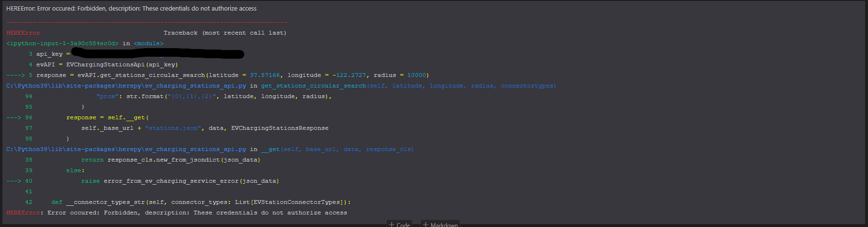Screen dimensions: 868x227
Task: Click 'Traceback (most recent call last)' text
Action: (x=225, y=33)
